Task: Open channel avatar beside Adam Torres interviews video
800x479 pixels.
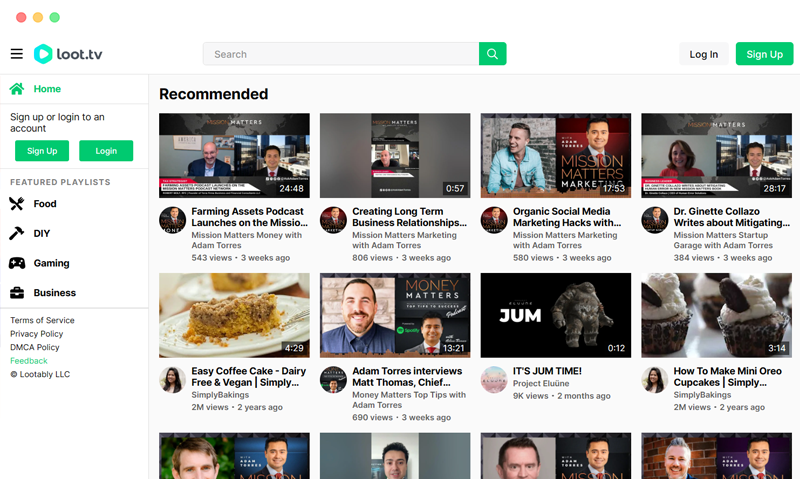Action: 333,380
